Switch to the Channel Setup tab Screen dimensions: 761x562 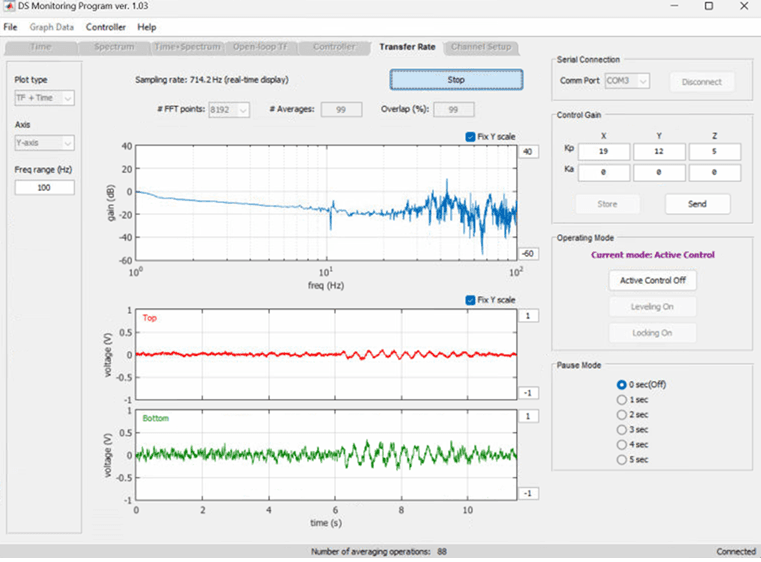pyautogui.click(x=481, y=47)
